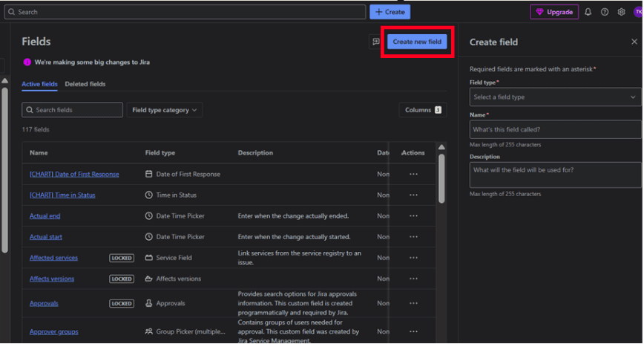The height and width of the screenshot is (344, 644).
Task: Close the Create field panel
Action: [634, 42]
